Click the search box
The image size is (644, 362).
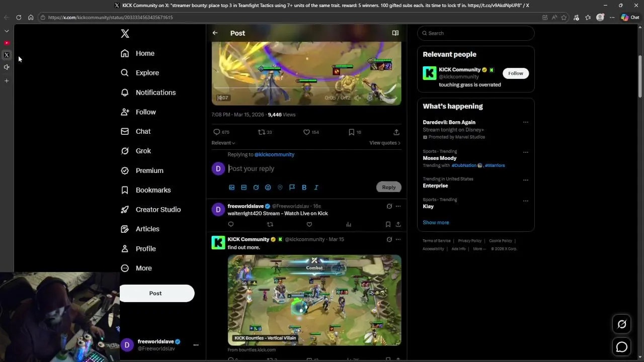coord(475,33)
